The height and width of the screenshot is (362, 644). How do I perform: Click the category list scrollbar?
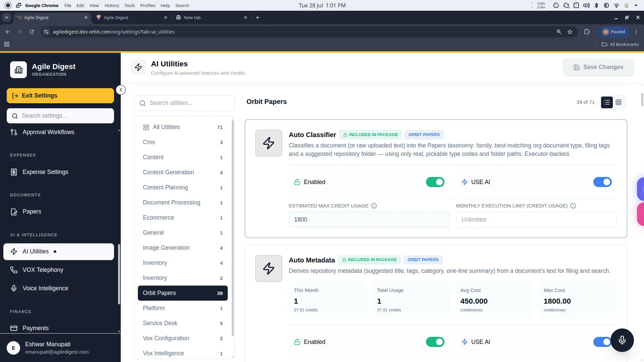coord(233,228)
